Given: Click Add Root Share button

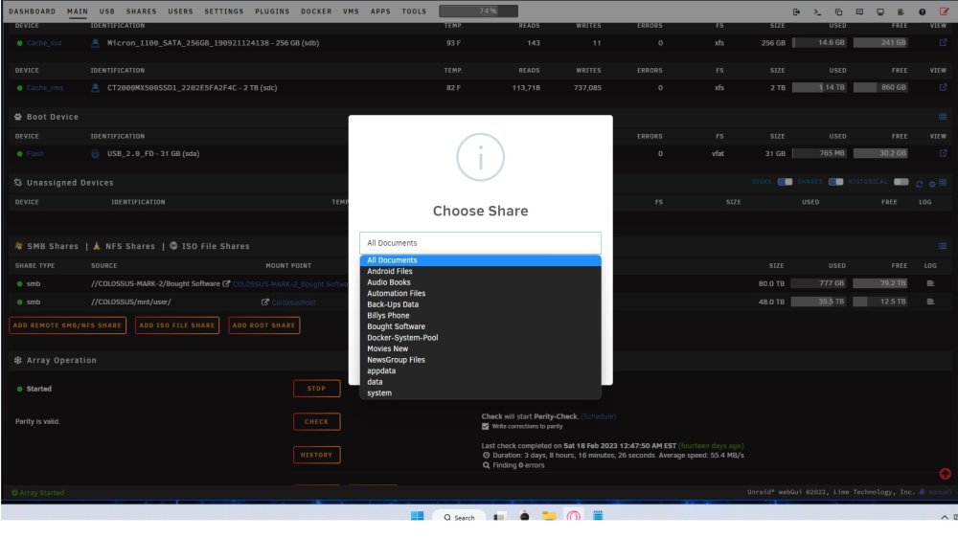Looking at the screenshot, I should (x=264, y=325).
